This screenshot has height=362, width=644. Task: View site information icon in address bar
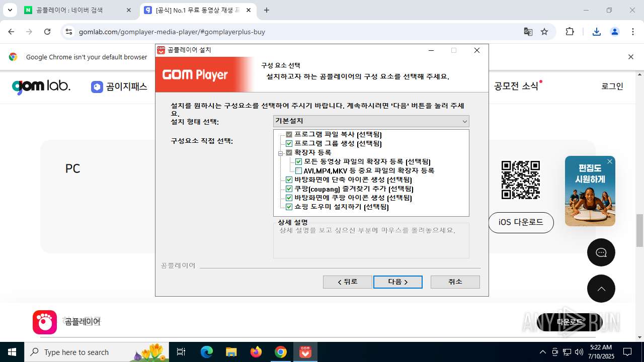(69, 32)
